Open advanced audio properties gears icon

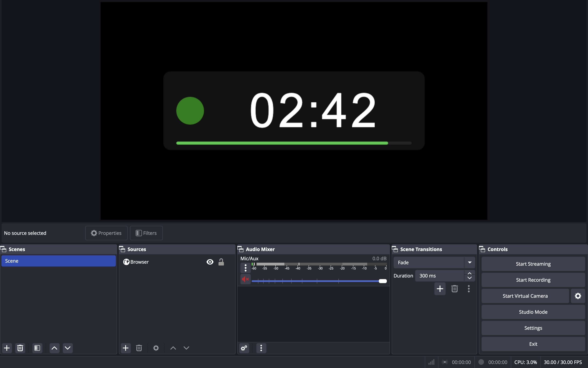pos(244,348)
